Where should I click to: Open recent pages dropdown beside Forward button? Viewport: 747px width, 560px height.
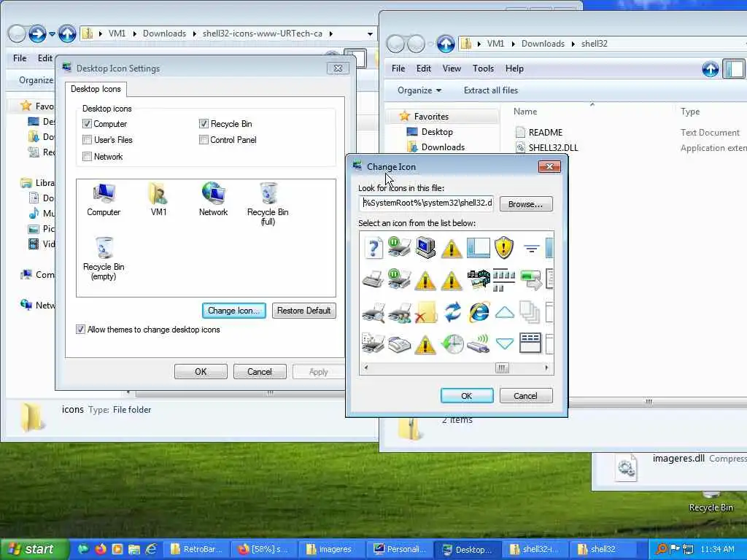pos(52,34)
